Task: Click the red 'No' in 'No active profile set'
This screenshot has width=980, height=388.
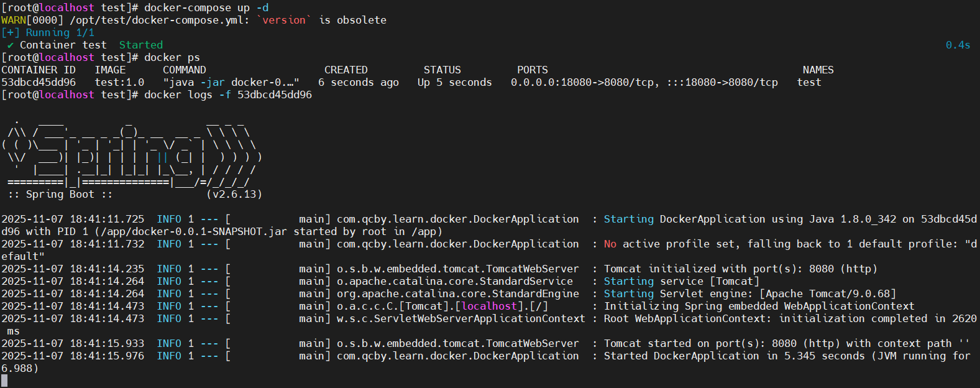Action: pyautogui.click(x=610, y=244)
